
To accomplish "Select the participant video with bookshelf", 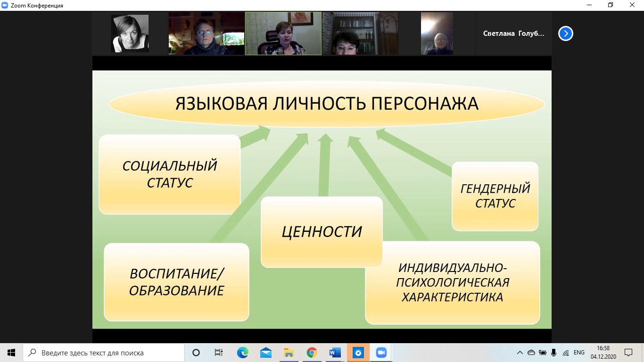I will 360,33.
